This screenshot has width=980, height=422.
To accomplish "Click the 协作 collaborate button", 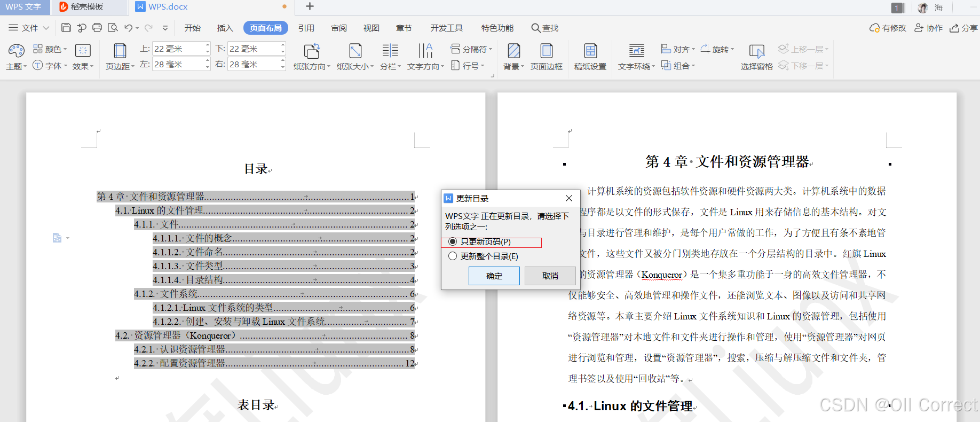I will pos(929,28).
